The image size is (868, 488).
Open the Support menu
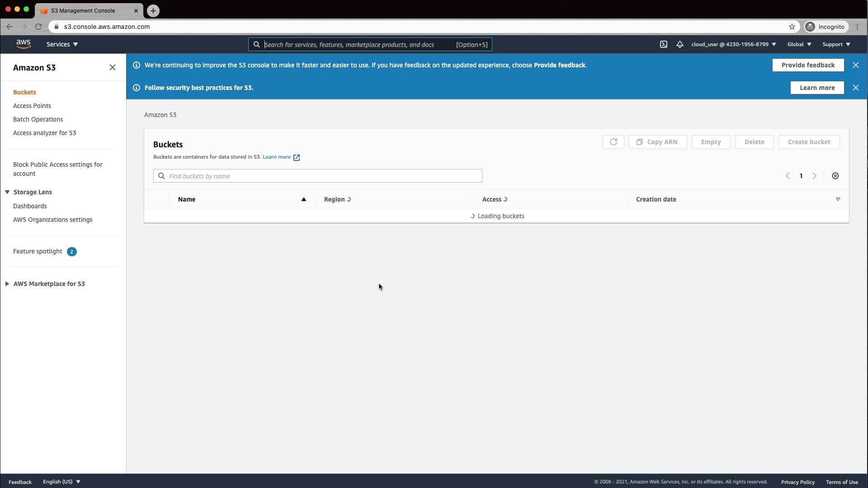[836, 44]
